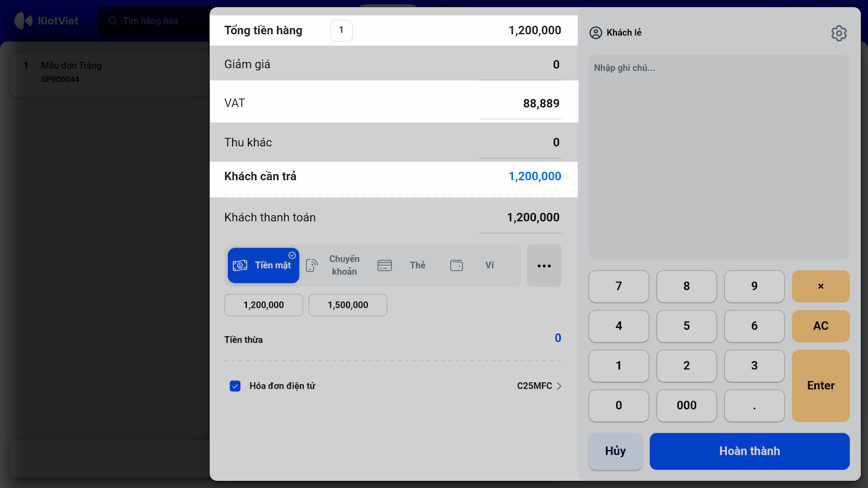Select the Ví wallet payment method

(x=473, y=265)
